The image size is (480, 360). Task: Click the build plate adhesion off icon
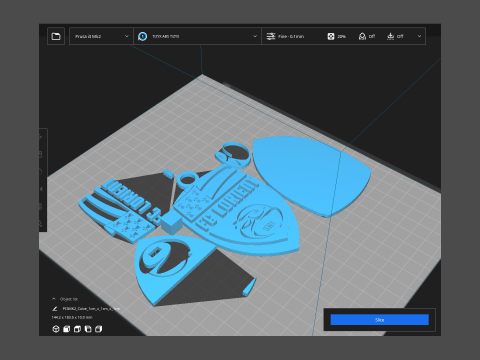coord(390,36)
